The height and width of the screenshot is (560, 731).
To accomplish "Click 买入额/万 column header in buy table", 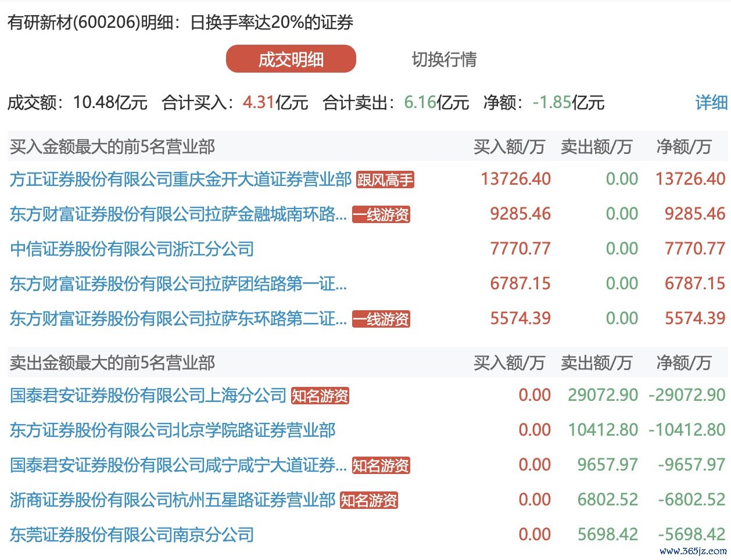I will coord(509,147).
